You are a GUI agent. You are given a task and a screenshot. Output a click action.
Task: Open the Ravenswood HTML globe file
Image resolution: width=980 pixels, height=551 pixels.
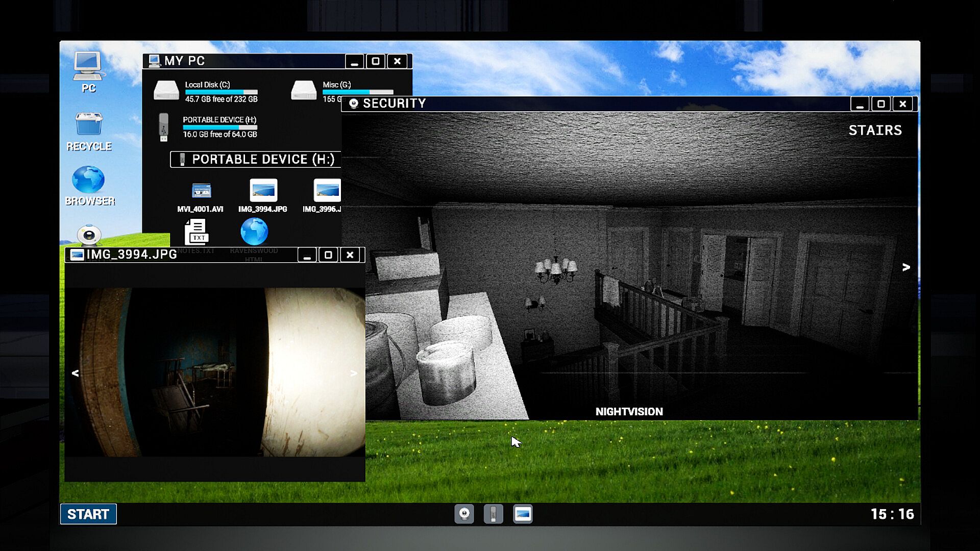click(x=254, y=232)
